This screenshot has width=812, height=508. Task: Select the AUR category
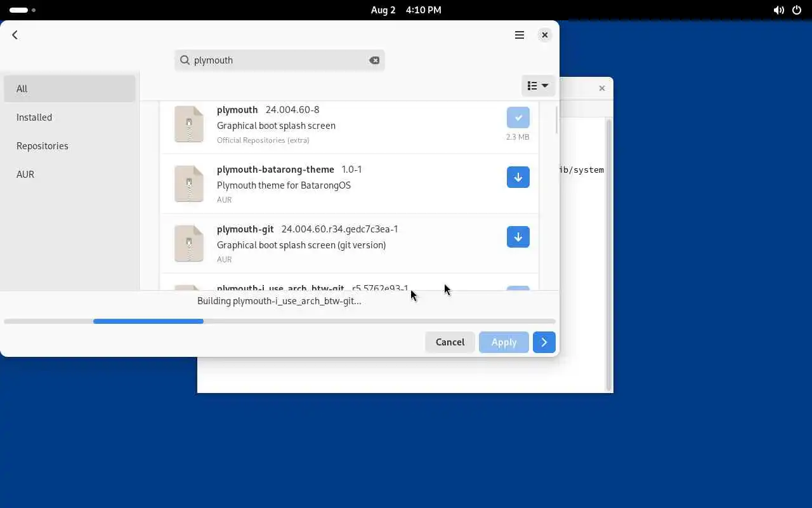[70, 174]
